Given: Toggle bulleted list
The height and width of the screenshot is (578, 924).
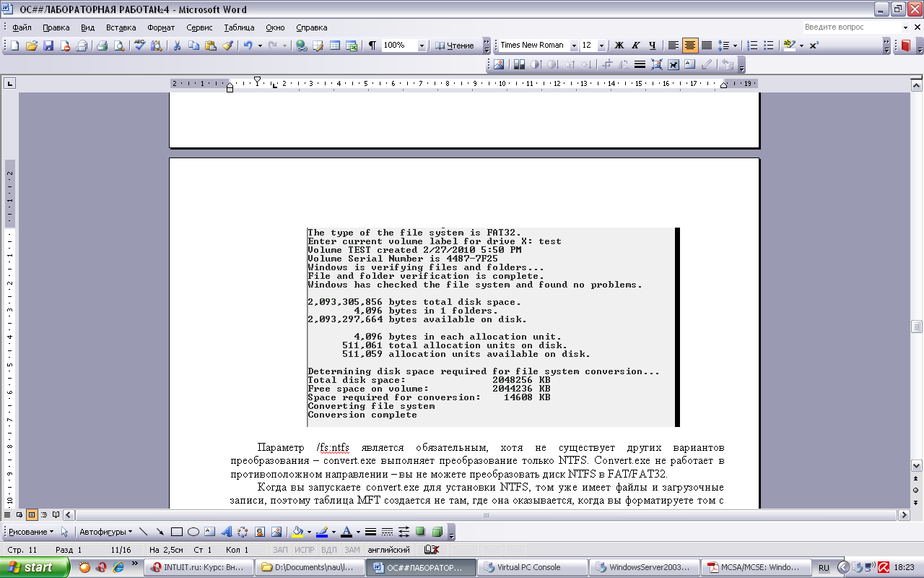Looking at the screenshot, I should pos(769,46).
